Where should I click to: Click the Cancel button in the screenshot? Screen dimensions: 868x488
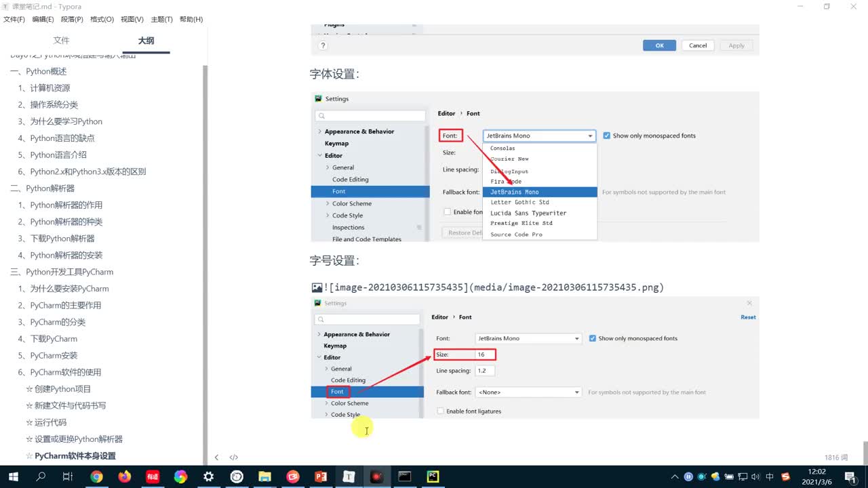point(698,45)
